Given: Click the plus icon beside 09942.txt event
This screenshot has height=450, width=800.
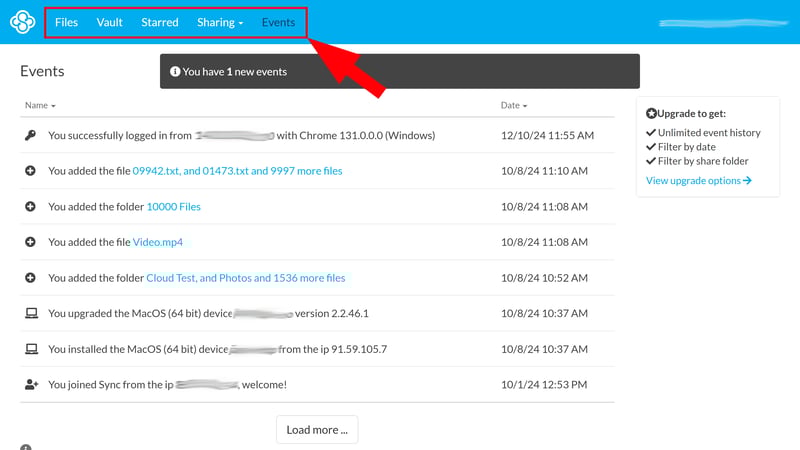Looking at the screenshot, I should coord(30,171).
